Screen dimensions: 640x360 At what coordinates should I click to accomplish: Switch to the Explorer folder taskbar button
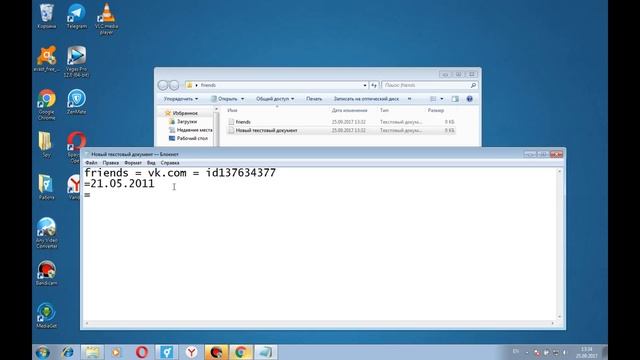[92, 352]
